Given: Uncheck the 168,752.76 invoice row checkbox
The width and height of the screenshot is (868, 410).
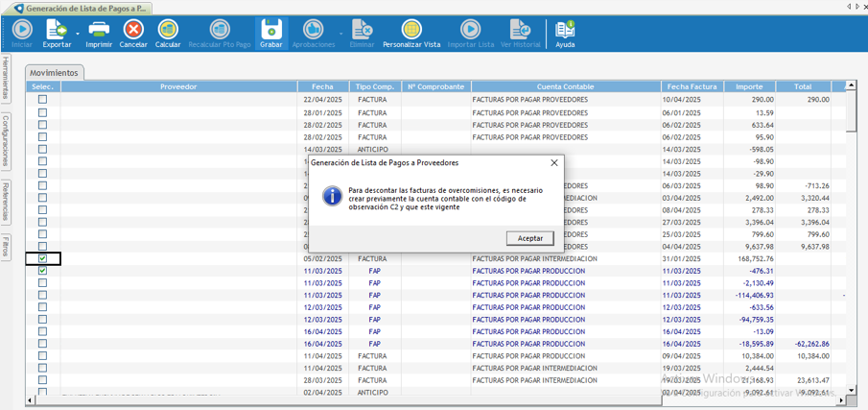Looking at the screenshot, I should 42,258.
